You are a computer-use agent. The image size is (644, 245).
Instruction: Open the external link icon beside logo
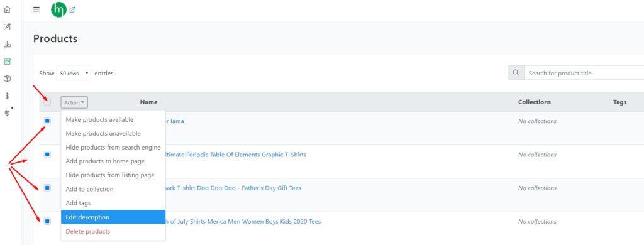[73, 9]
